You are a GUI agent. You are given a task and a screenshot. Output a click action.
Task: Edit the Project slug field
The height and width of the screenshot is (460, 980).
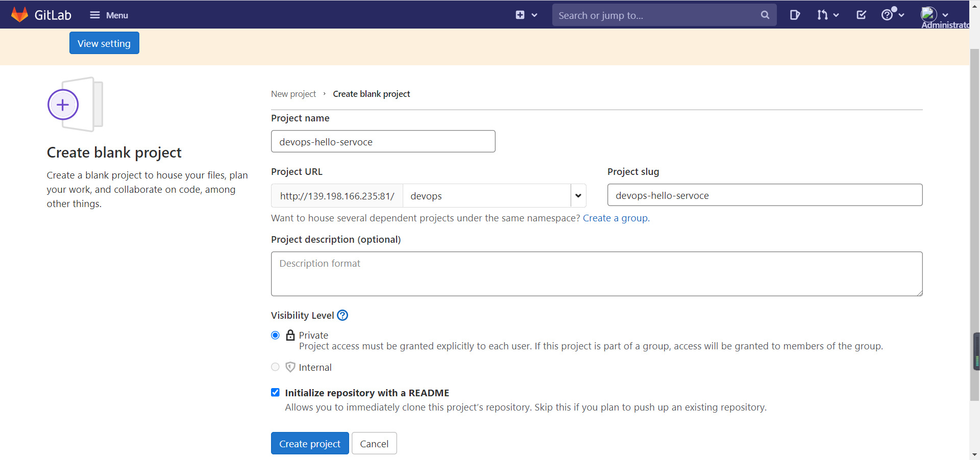[765, 195]
